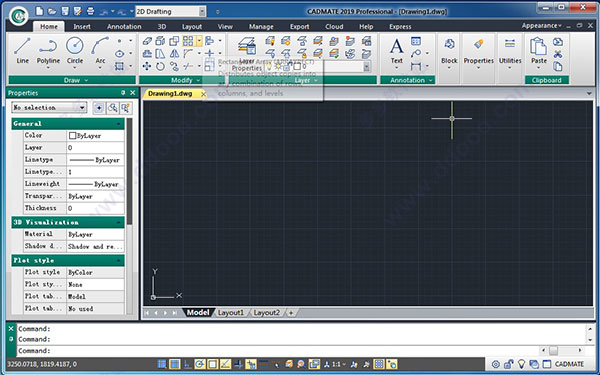Viewport: 600px width, 375px height.
Task: Toggle object snap tracking in status bar
Action: (x=225, y=364)
